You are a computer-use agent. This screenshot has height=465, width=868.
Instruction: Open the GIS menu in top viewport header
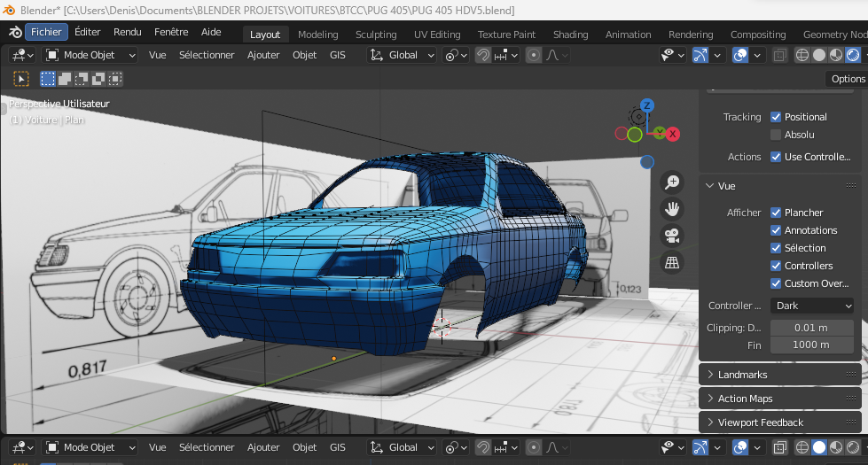click(x=337, y=55)
